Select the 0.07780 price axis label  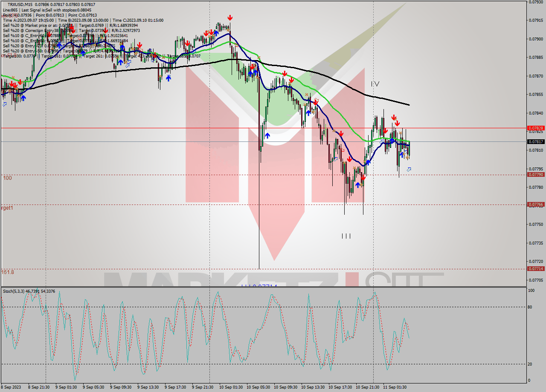[536, 187]
